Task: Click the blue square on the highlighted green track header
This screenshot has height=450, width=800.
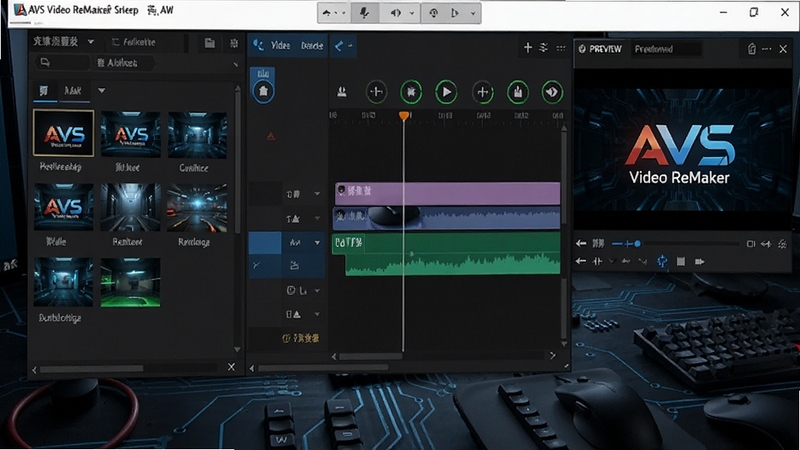Action: (265, 243)
